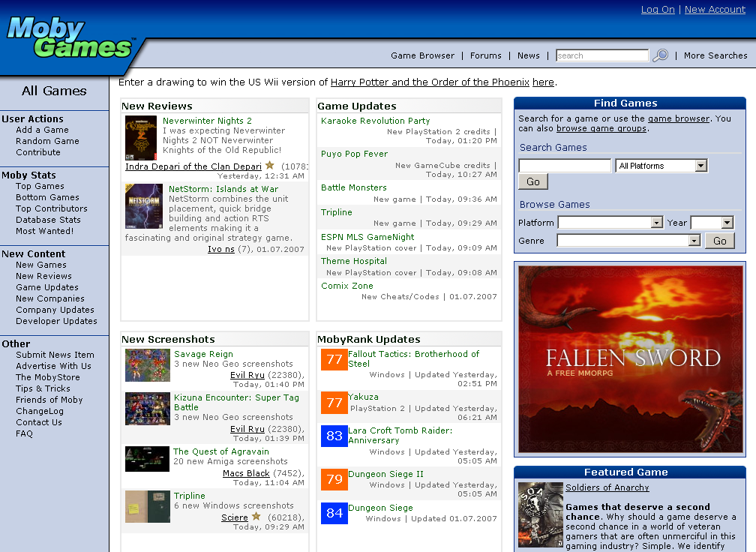Open Macs Black contributor profile
The image size is (756, 552).
coord(246,473)
